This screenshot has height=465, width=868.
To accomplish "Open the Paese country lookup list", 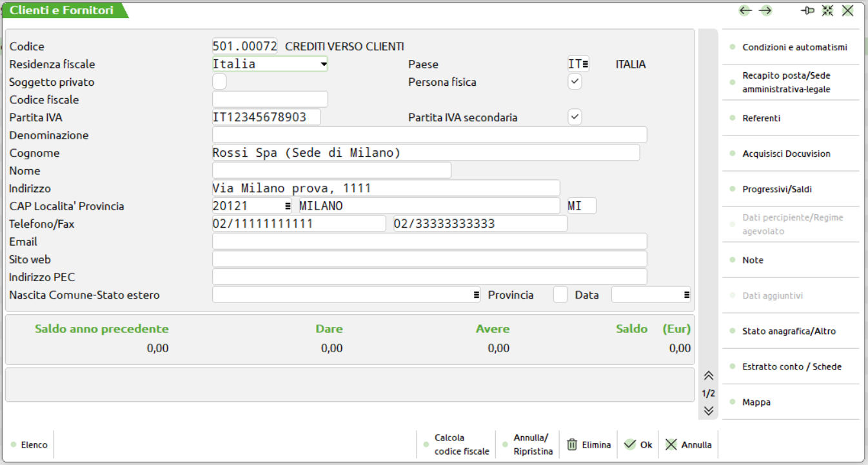I will click(586, 64).
